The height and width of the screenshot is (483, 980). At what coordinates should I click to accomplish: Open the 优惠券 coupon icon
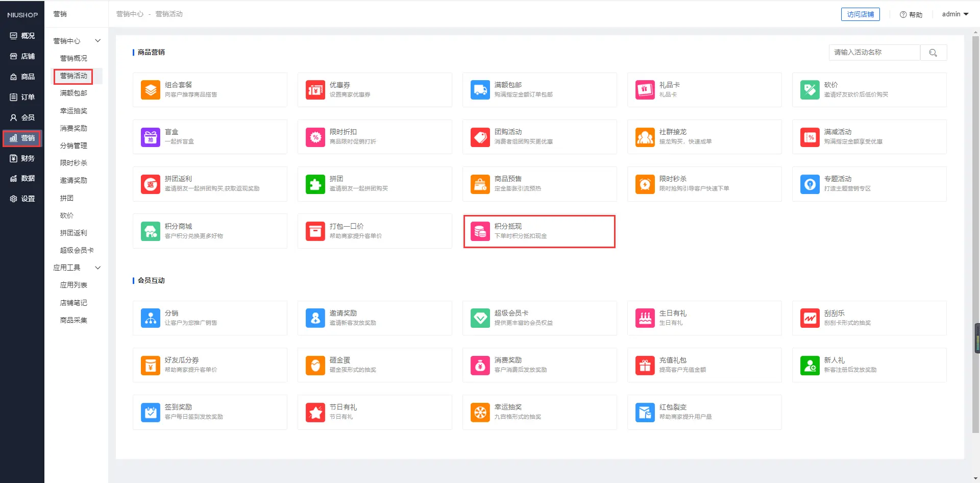[x=315, y=90]
